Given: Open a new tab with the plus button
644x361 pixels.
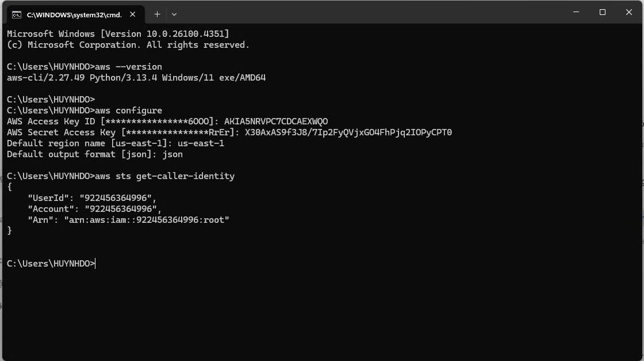Looking at the screenshot, I should pyautogui.click(x=157, y=14).
